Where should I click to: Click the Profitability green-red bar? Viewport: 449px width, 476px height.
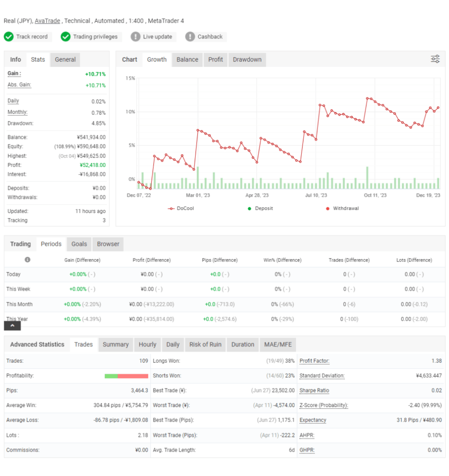click(126, 376)
